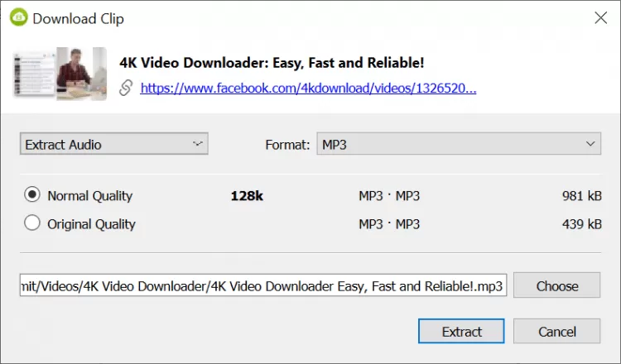The image size is (621, 364).
Task: Click the Format label text
Action: tap(287, 145)
